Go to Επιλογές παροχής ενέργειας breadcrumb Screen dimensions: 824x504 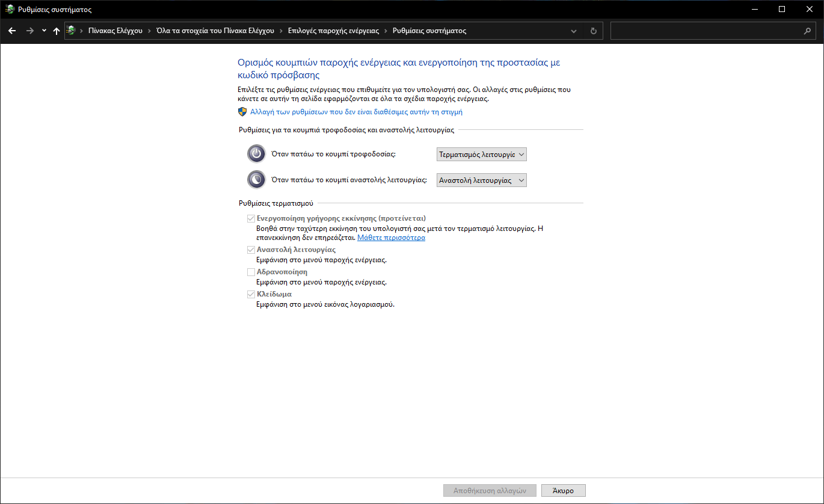tap(333, 31)
